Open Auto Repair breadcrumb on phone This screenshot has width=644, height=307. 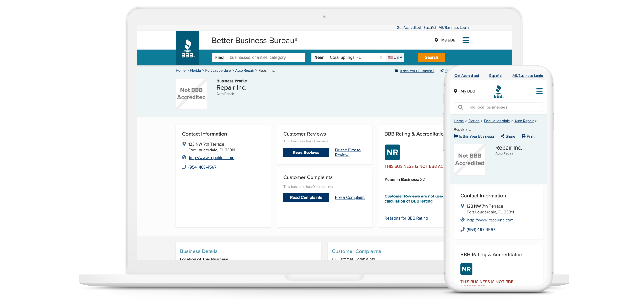point(524,121)
